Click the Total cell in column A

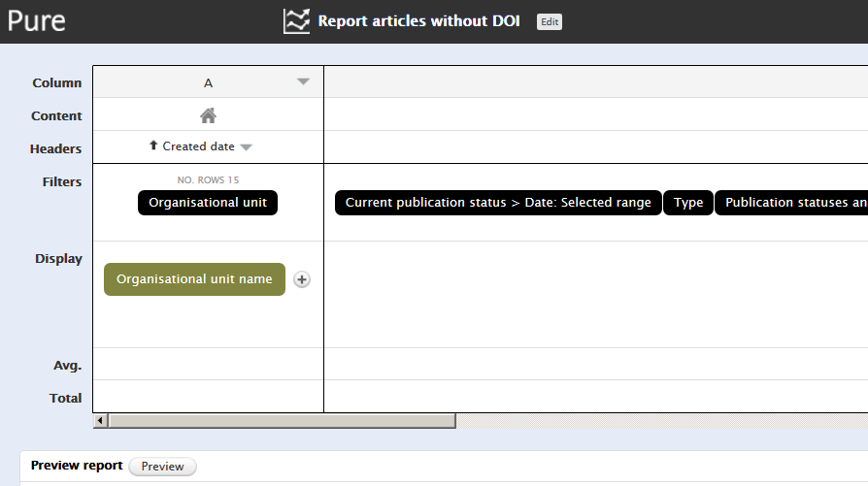coord(208,397)
